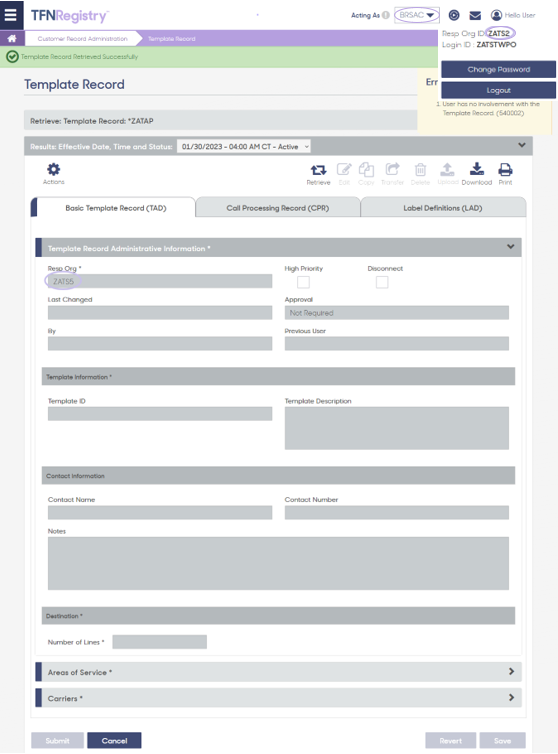The width and height of the screenshot is (558, 754).
Task: Open the hamburger navigation menu
Action: click(x=11, y=15)
